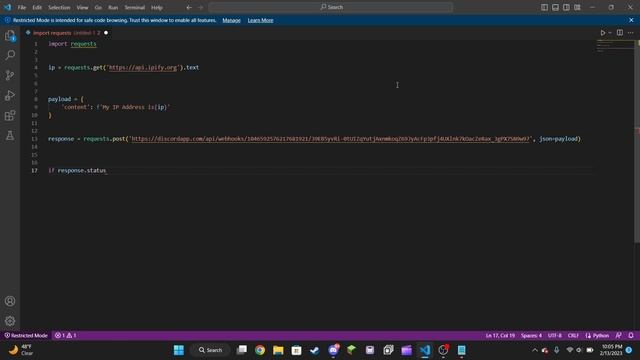
Task: Open the notifications bell in the status bar
Action: pyautogui.click(x=631, y=336)
